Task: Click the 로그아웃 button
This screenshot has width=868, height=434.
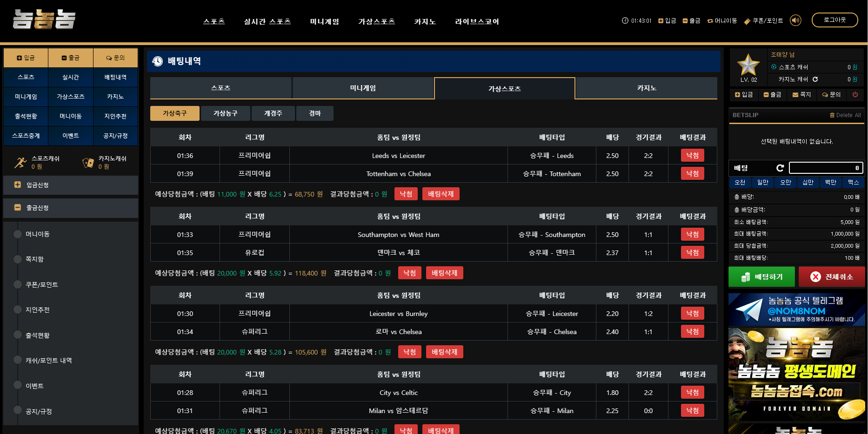Action: [x=835, y=20]
